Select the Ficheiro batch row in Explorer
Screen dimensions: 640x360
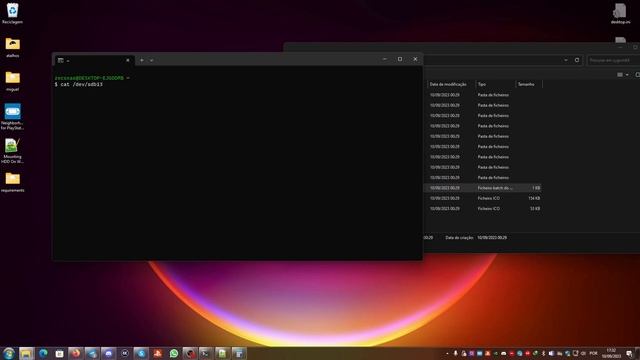(483, 188)
